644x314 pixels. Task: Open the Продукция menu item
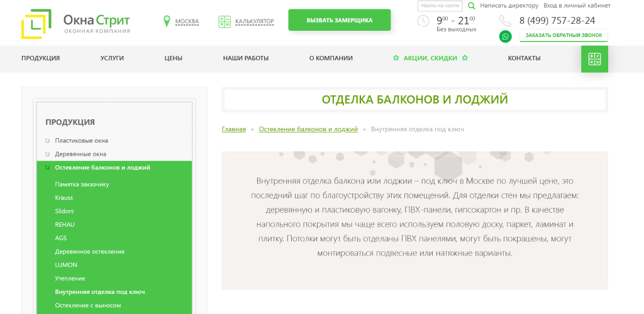coord(41,58)
